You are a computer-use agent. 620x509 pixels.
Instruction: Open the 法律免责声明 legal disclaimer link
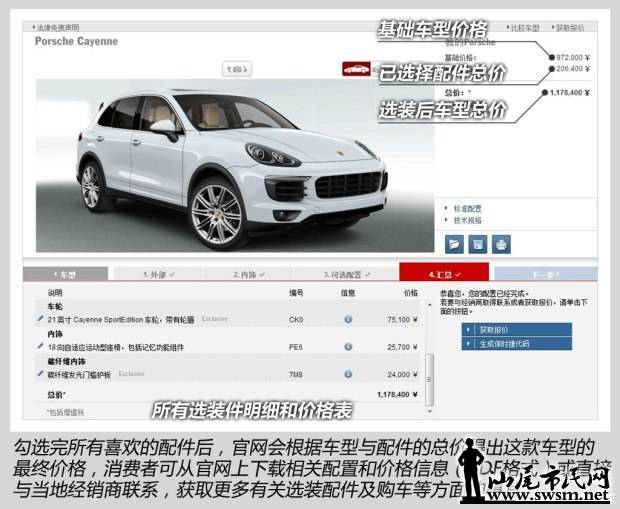56,28
